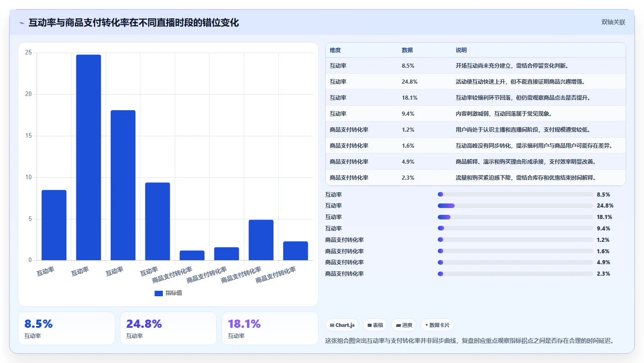
Task: Select the 说明 column header
Action: [462, 50]
